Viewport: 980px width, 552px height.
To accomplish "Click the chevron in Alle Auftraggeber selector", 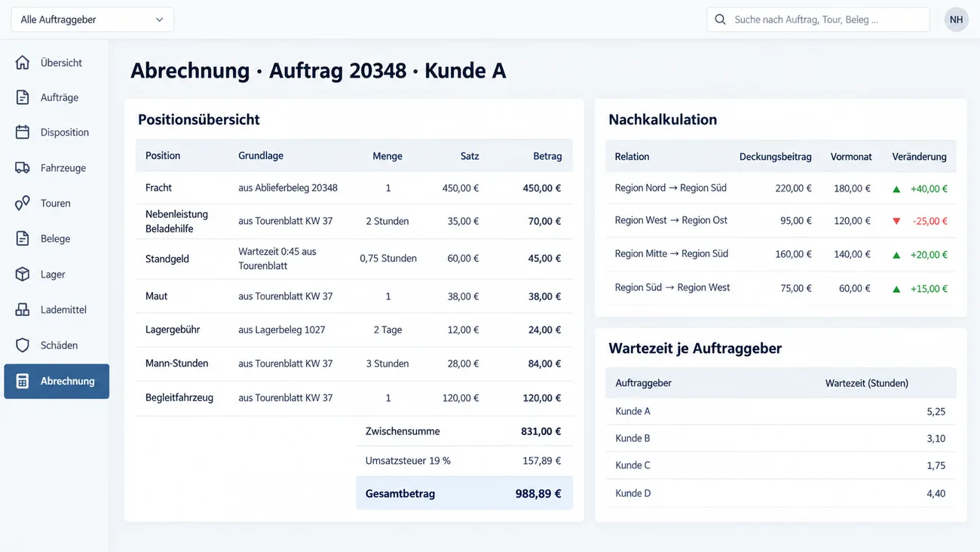I will 159,20.
